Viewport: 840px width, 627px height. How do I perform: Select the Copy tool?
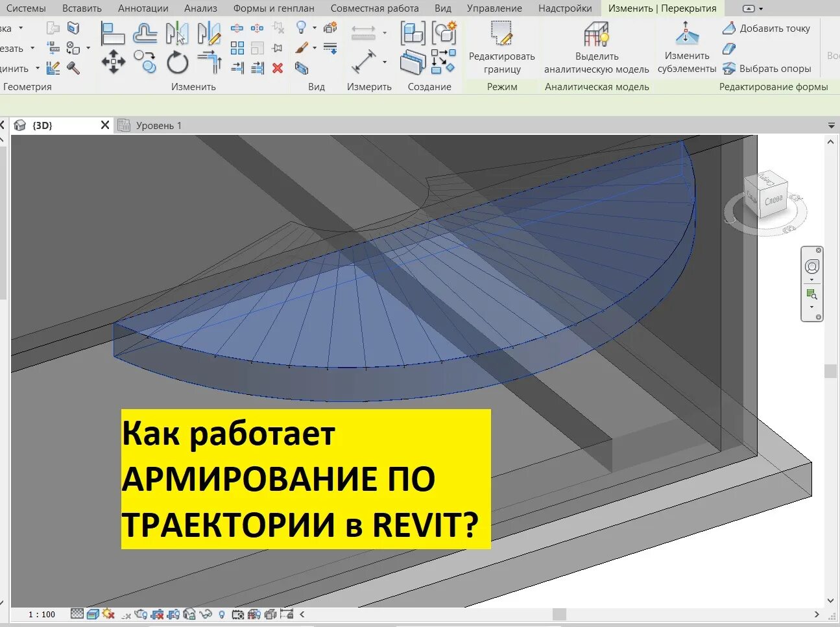tap(145, 62)
